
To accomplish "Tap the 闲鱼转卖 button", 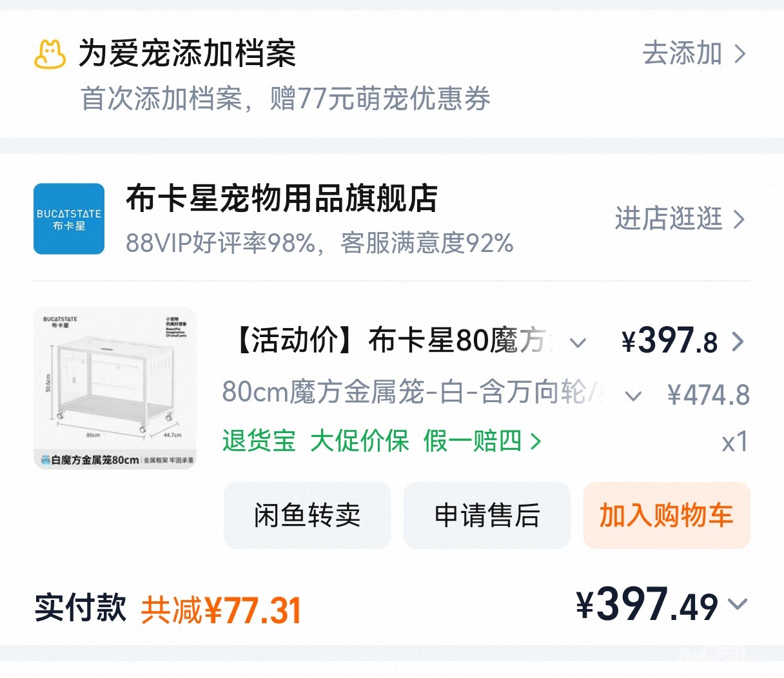I will [307, 516].
